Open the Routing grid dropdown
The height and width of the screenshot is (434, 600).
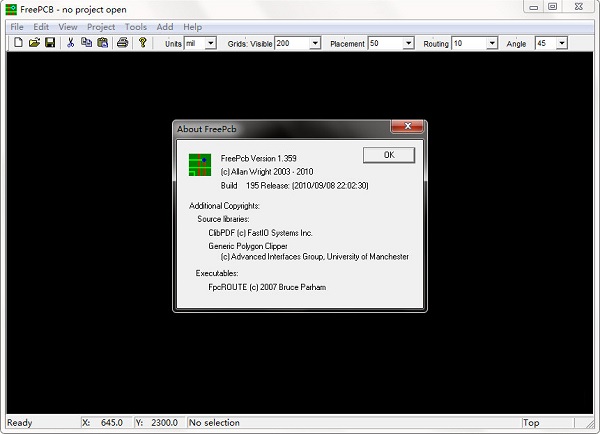pos(492,43)
